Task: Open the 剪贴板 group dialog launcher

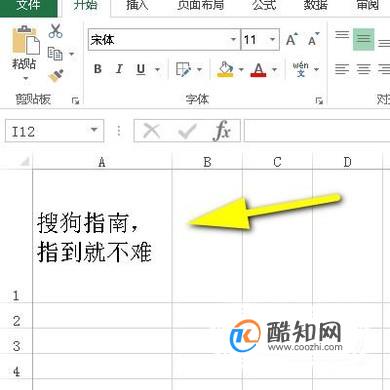Action: (x=75, y=100)
